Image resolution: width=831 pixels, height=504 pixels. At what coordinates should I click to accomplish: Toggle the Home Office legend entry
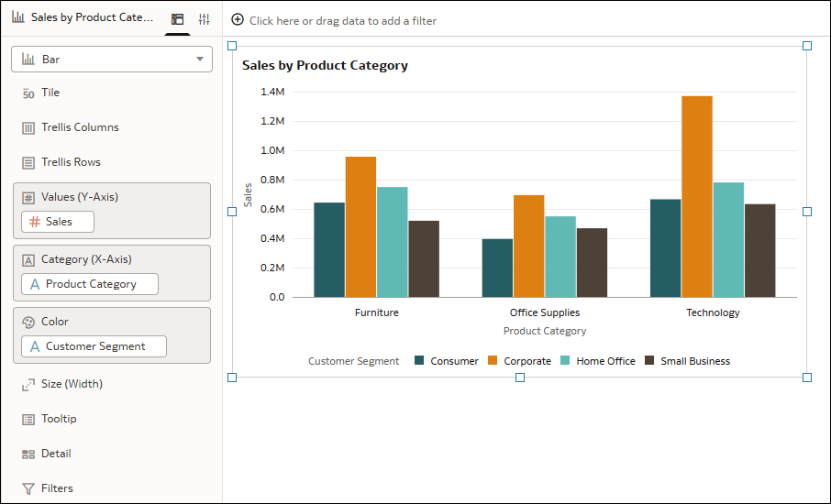click(x=605, y=361)
